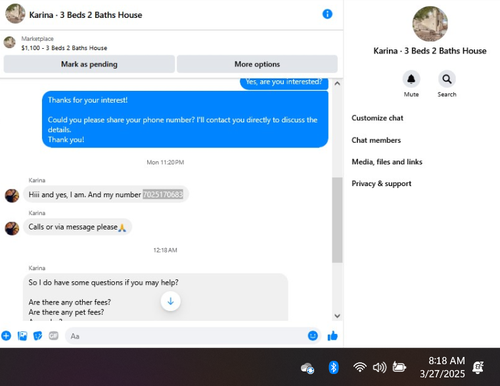Attach a photo using the image icon
500x386 pixels.
coord(22,336)
